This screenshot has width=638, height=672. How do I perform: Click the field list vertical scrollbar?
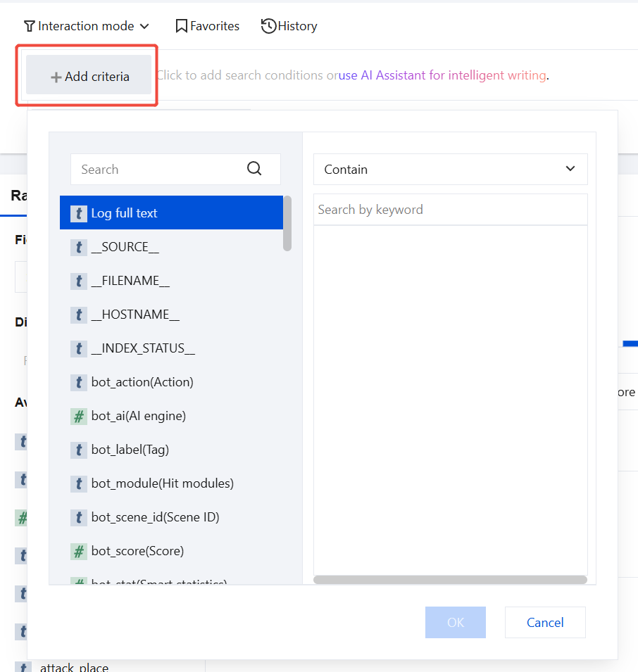[x=287, y=223]
